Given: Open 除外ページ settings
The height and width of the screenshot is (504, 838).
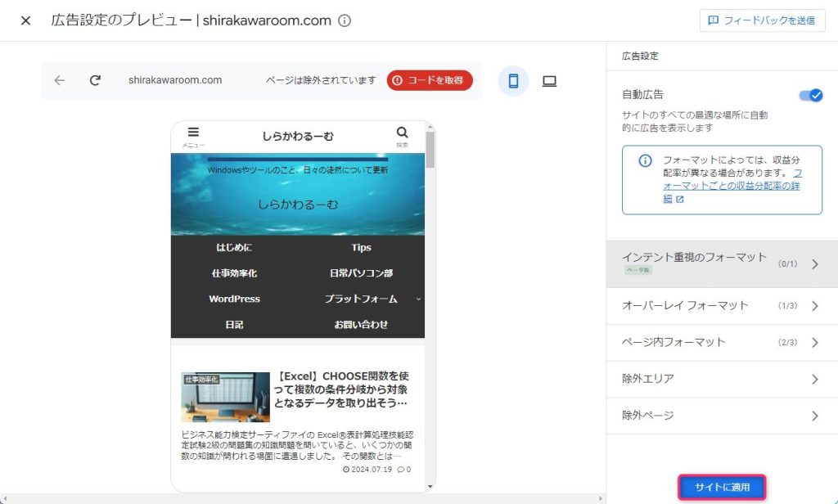Looking at the screenshot, I should pos(722,416).
